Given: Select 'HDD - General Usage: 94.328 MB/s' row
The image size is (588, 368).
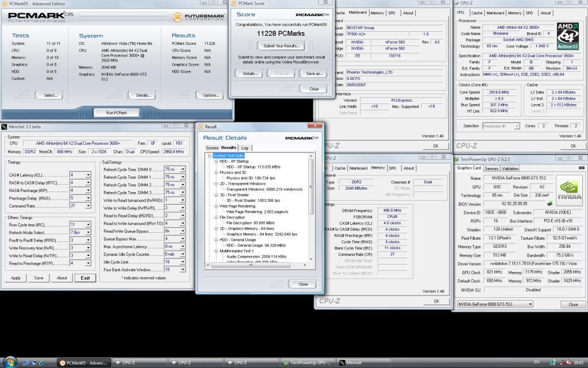Looking at the screenshot, I should (x=256, y=245).
